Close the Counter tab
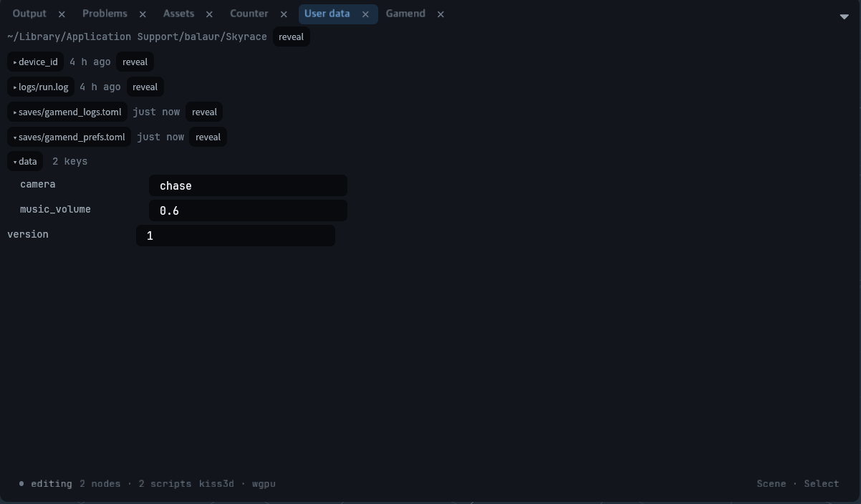 (x=284, y=14)
